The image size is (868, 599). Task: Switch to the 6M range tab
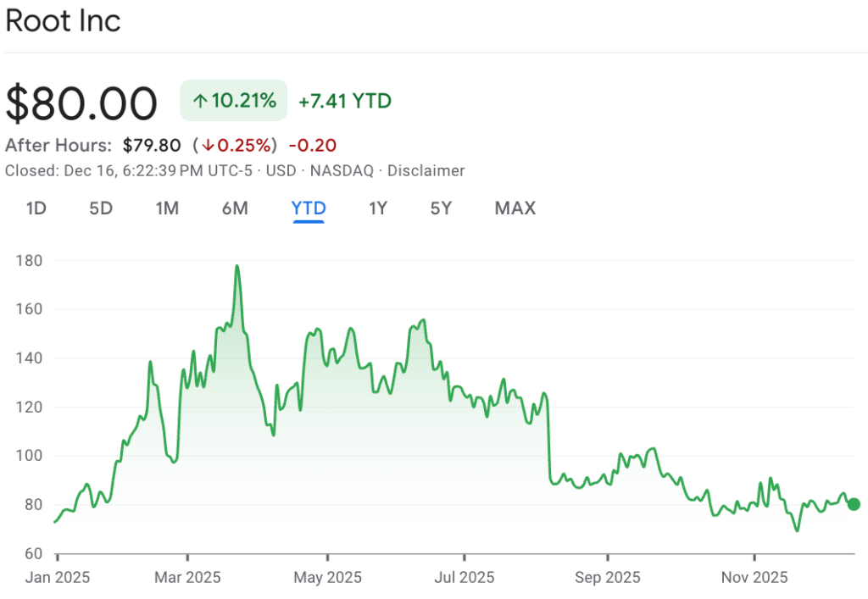(235, 208)
